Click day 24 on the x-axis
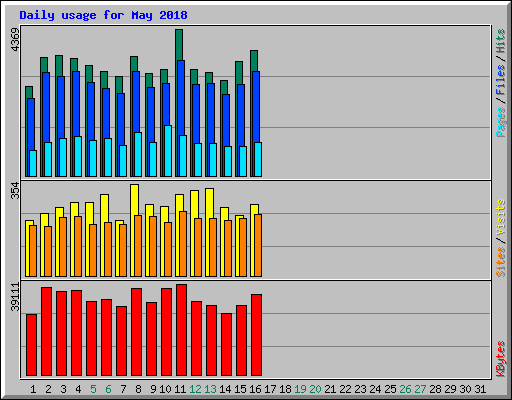Screen dimensions: 512x400 coord(375,389)
